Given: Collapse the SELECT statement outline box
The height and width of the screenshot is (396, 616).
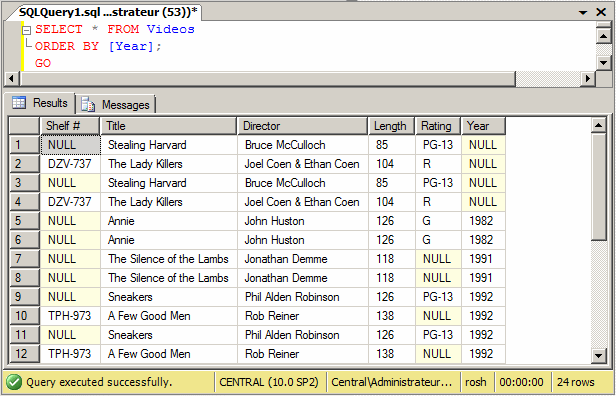Looking at the screenshot, I should (26, 30).
